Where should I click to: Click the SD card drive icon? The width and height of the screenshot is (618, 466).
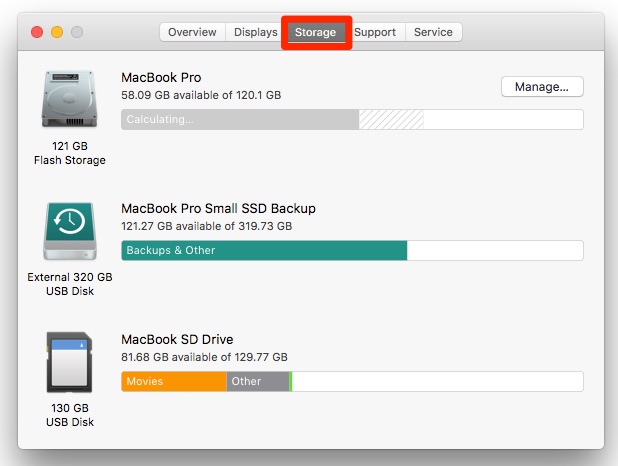coord(69,363)
